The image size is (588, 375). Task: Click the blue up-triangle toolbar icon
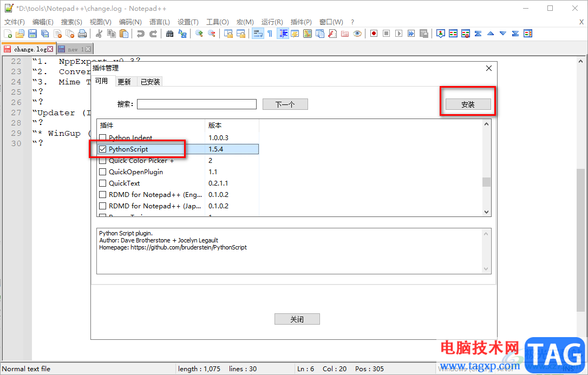point(491,34)
